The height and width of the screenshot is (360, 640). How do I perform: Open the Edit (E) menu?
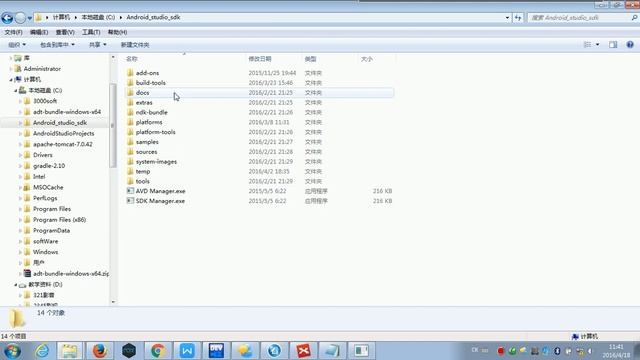[39, 32]
